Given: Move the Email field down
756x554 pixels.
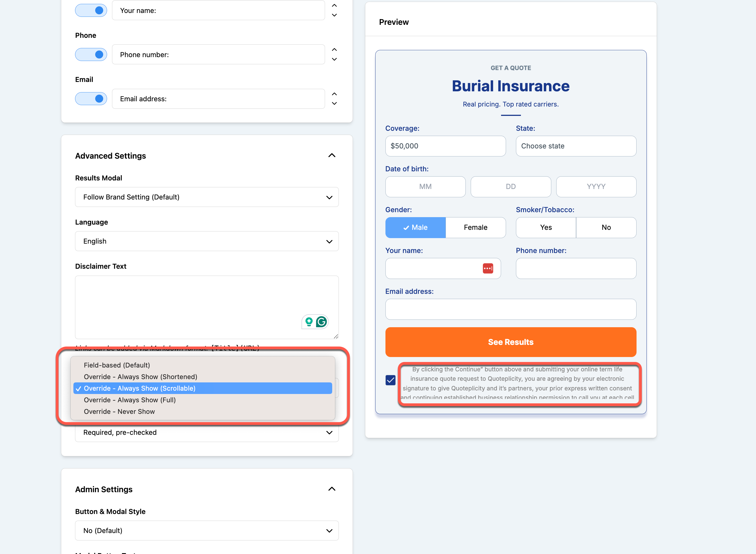Looking at the screenshot, I should pos(334,104).
